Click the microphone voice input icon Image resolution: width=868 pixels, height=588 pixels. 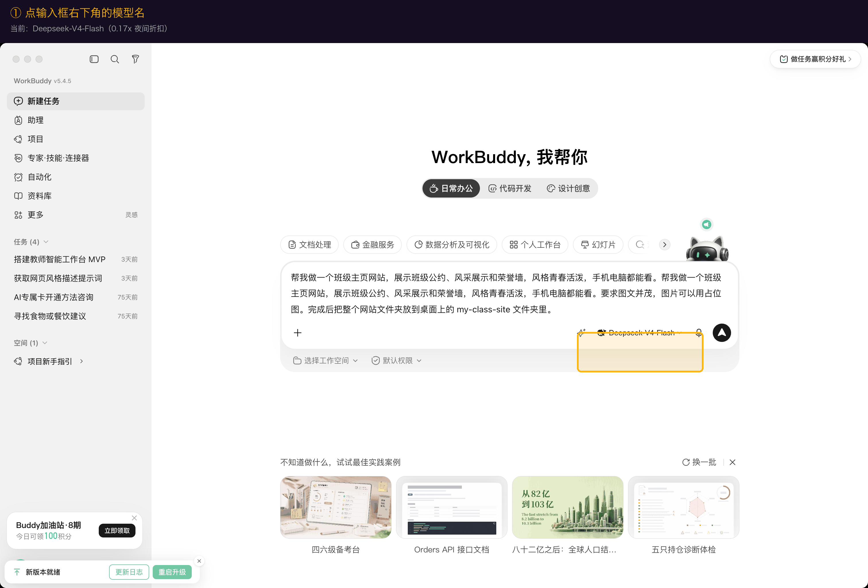(x=699, y=332)
